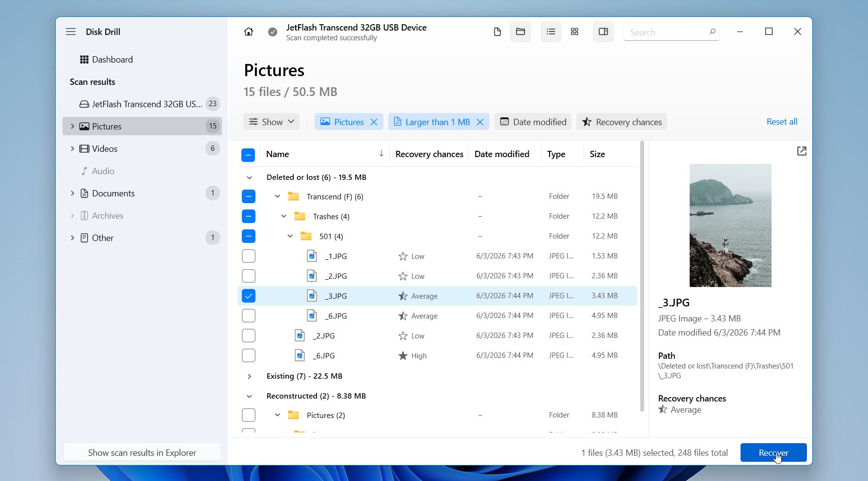
Task: Click the 501 folder icon
Action: tap(306, 236)
